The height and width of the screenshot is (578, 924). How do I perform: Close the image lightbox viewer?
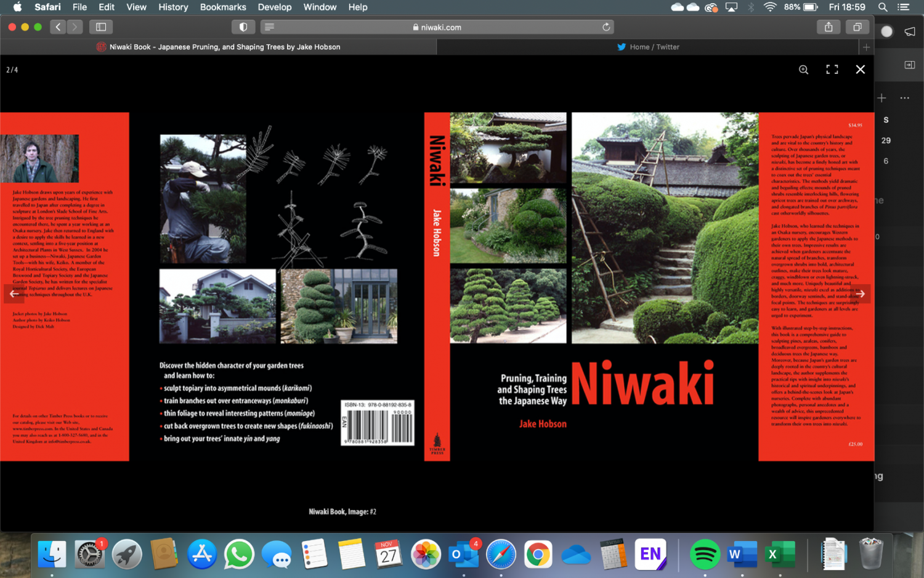pyautogui.click(x=861, y=70)
